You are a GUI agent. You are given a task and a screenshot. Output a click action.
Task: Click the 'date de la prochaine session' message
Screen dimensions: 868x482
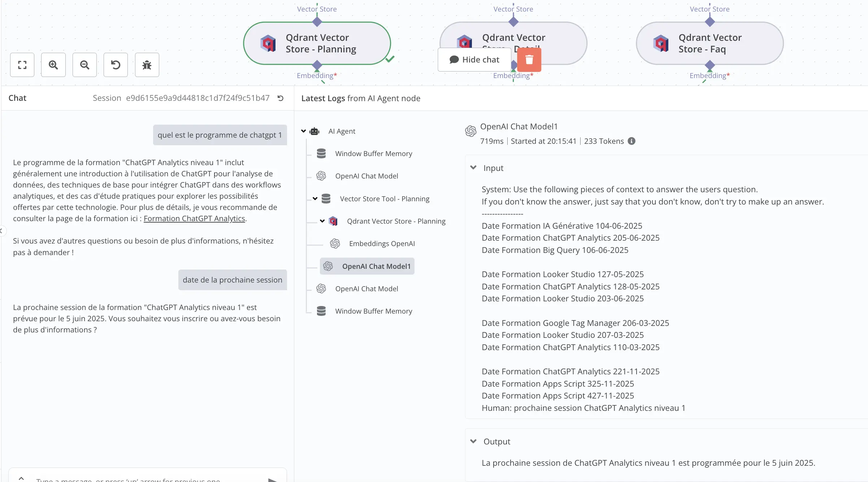pos(233,280)
